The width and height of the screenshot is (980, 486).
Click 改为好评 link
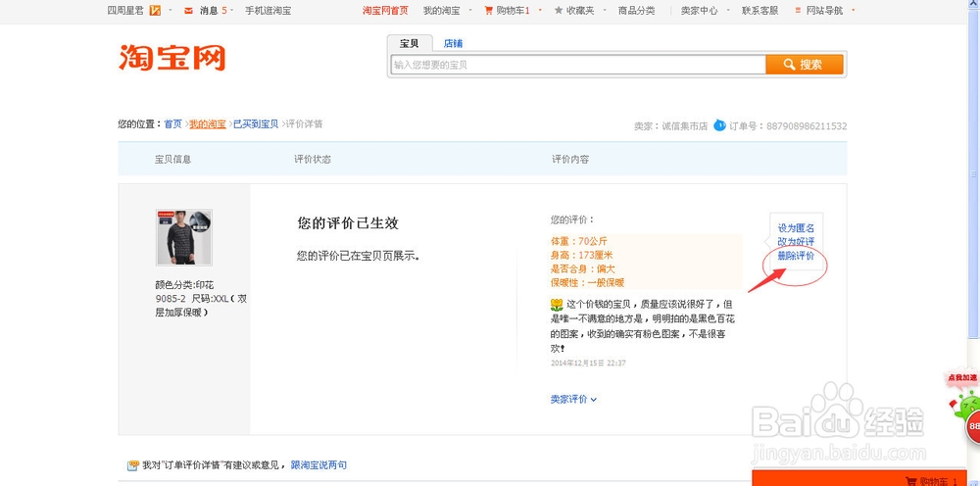click(796, 242)
